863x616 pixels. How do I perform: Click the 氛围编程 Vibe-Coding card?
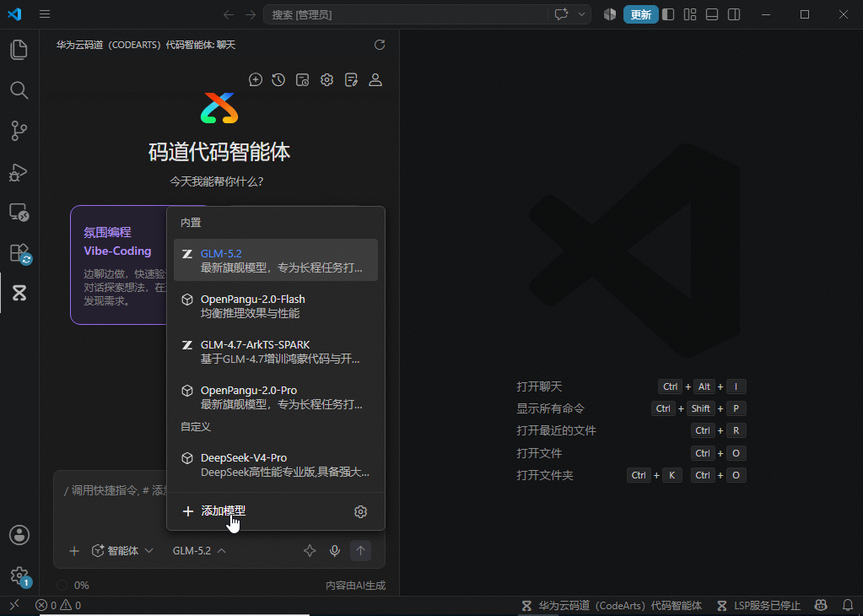[119, 265]
